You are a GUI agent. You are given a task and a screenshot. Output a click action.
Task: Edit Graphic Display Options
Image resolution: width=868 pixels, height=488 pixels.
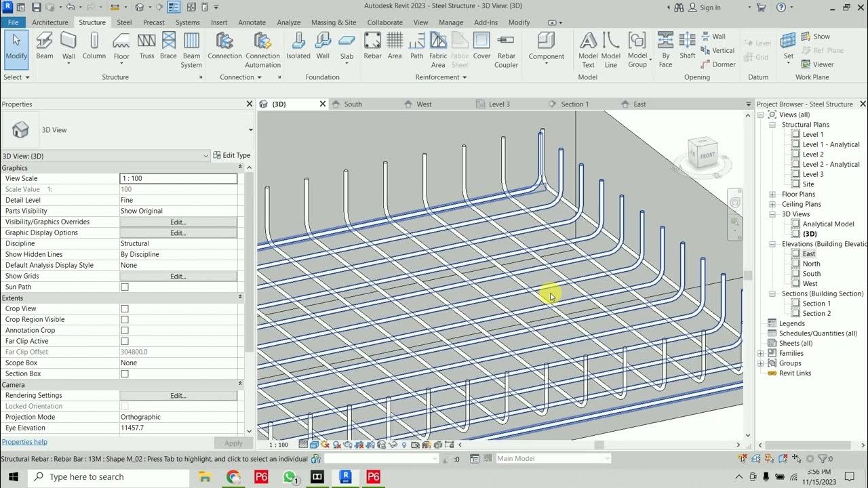tap(178, 232)
